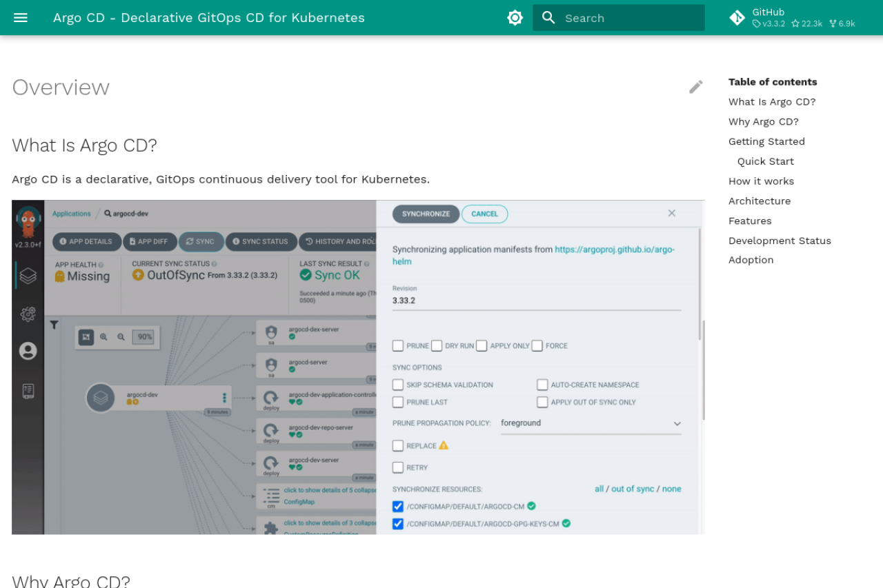
Task: Enable the REPLACE checkbox
Action: tap(398, 446)
